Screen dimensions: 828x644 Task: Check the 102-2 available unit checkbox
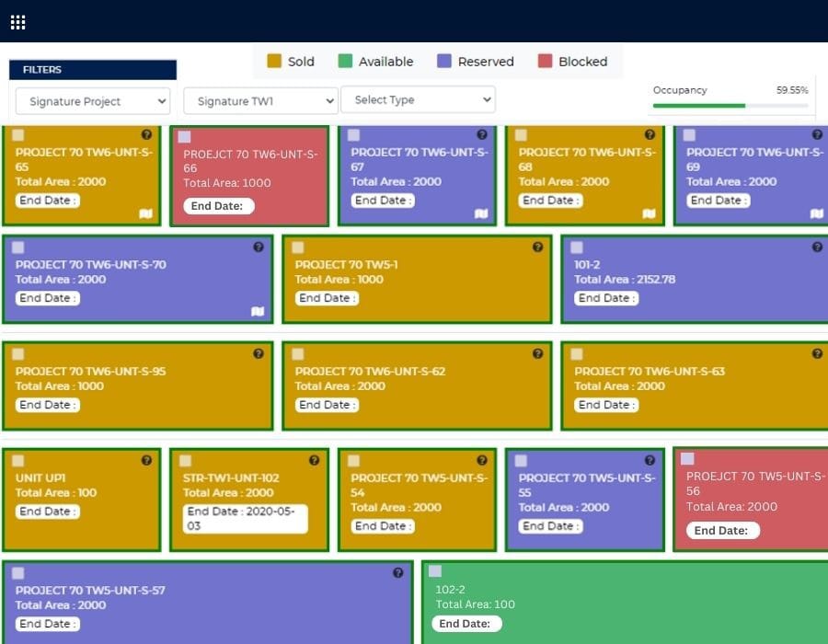[435, 571]
